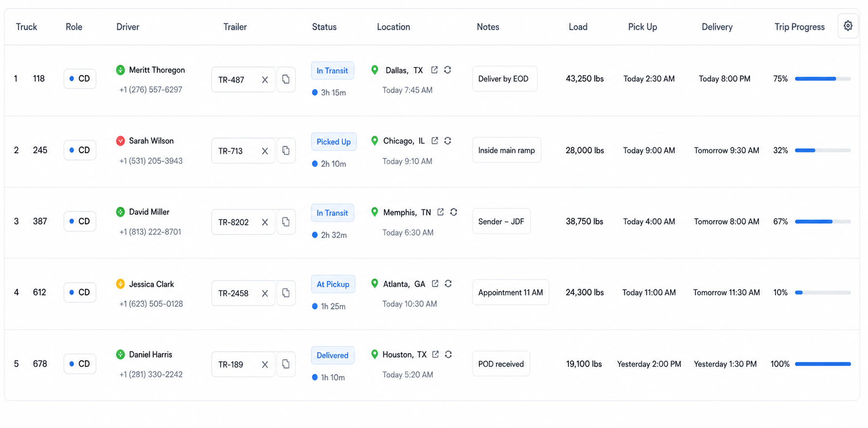868x428 pixels.
Task: Click the green map pin for Memphis
Action: pyautogui.click(x=374, y=212)
